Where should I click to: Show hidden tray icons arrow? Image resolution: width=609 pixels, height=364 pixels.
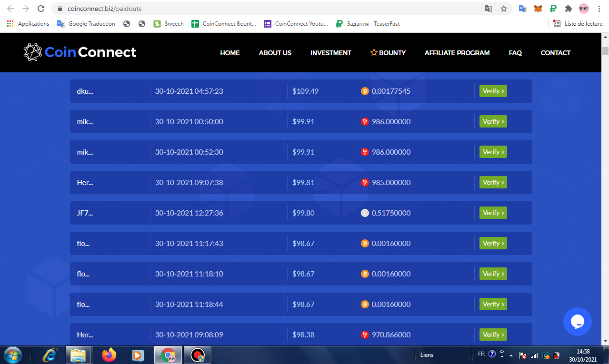512,355
